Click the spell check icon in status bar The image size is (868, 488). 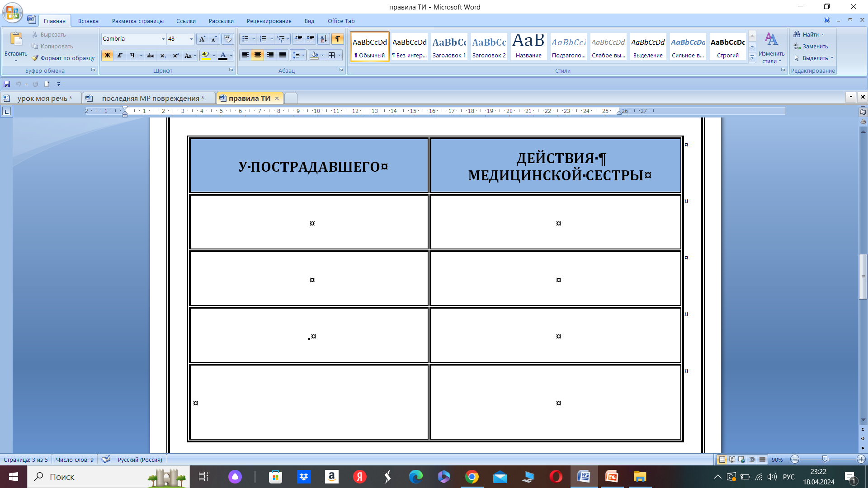click(x=106, y=460)
